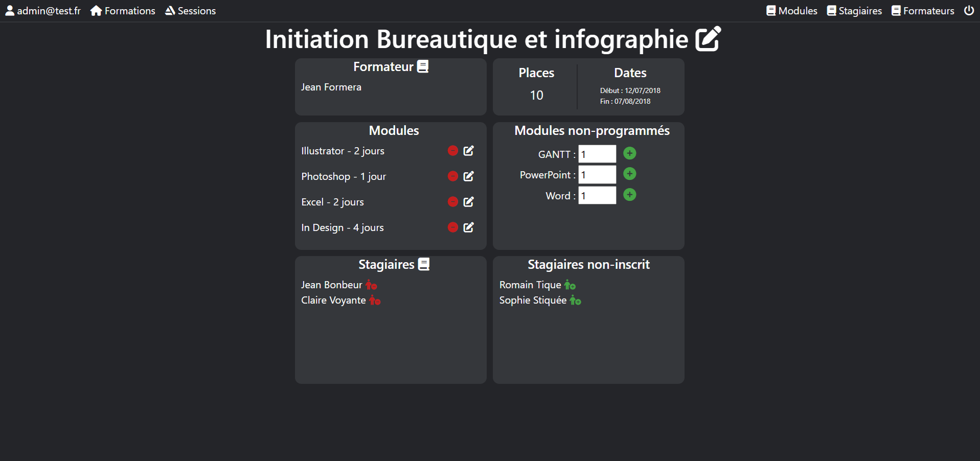Add the GANTT module with the plus button
This screenshot has width=980, height=461.
click(629, 153)
